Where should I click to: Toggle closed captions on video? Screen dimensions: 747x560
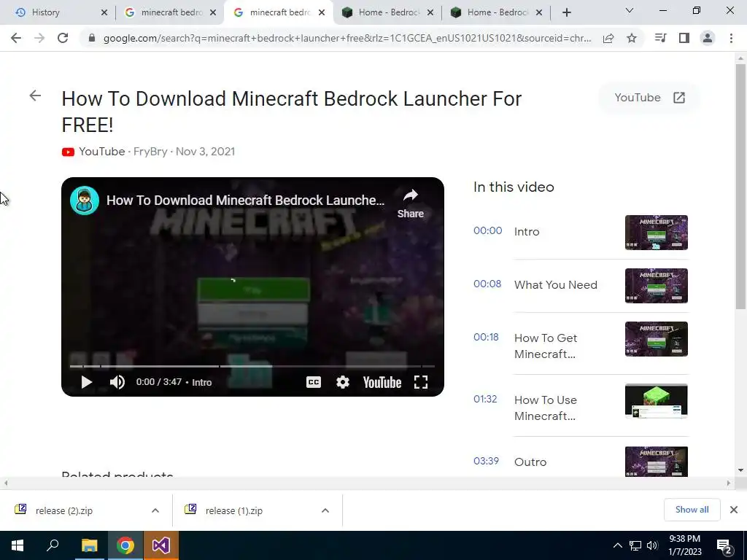coord(314,382)
